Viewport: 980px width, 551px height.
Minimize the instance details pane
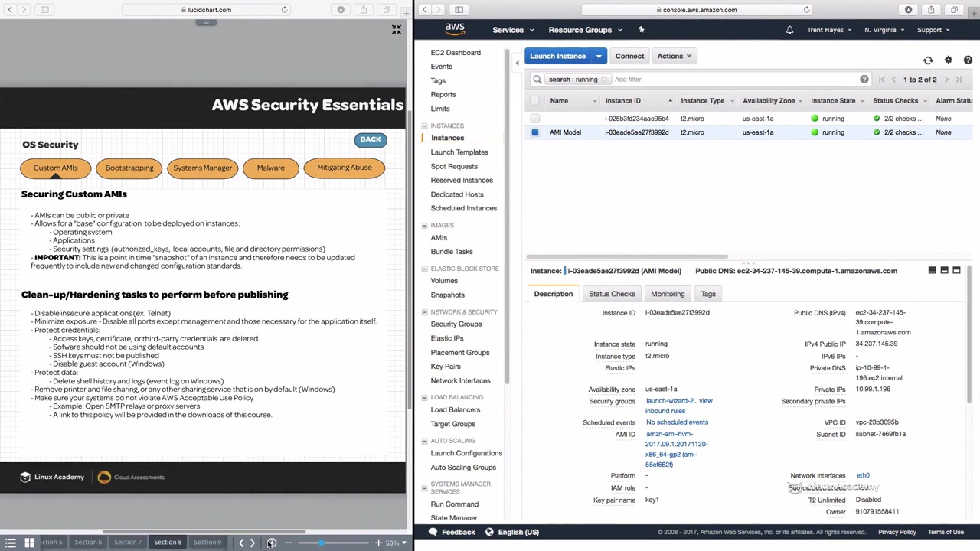tap(932, 270)
